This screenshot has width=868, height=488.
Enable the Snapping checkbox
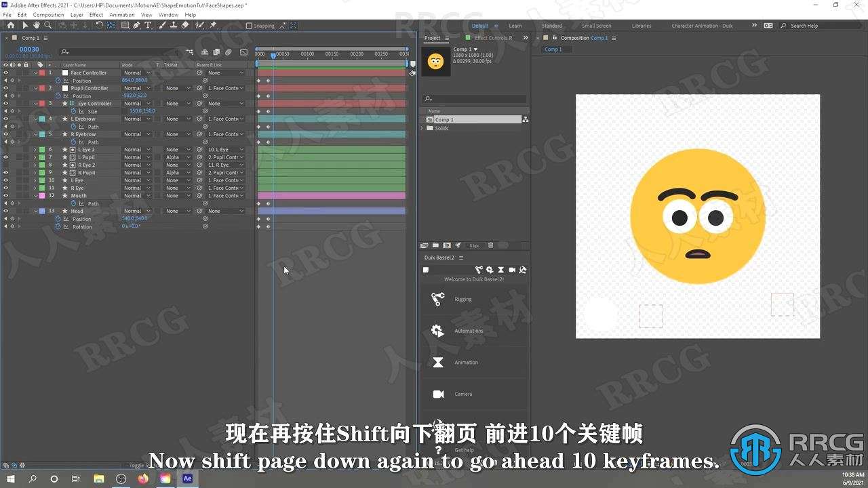coord(249,26)
